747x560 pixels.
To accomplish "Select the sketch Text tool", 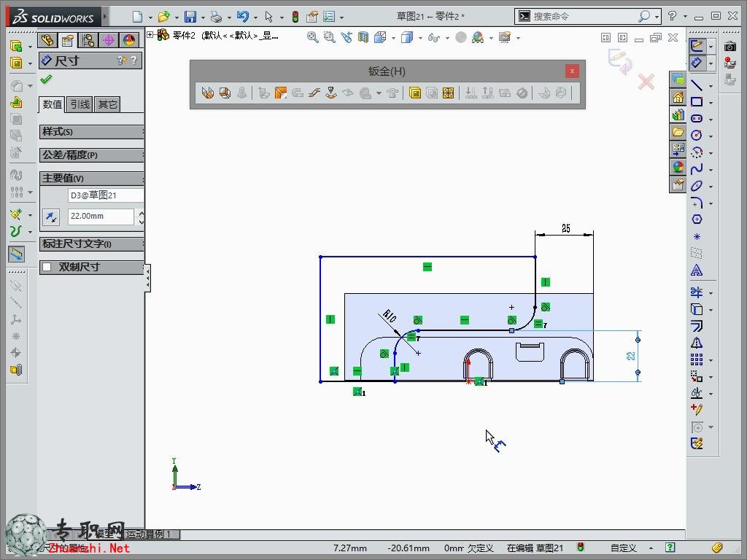I will (x=697, y=271).
